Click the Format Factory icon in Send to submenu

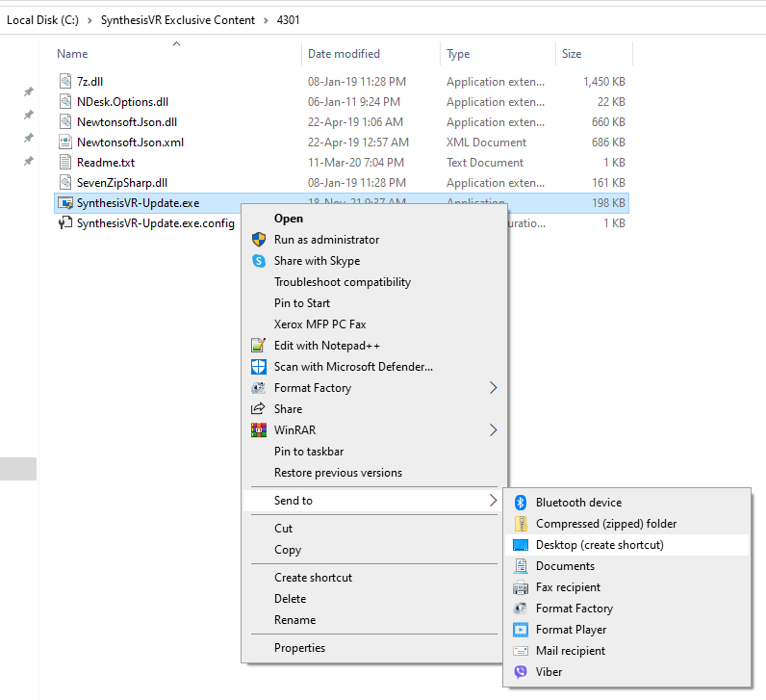click(x=521, y=609)
